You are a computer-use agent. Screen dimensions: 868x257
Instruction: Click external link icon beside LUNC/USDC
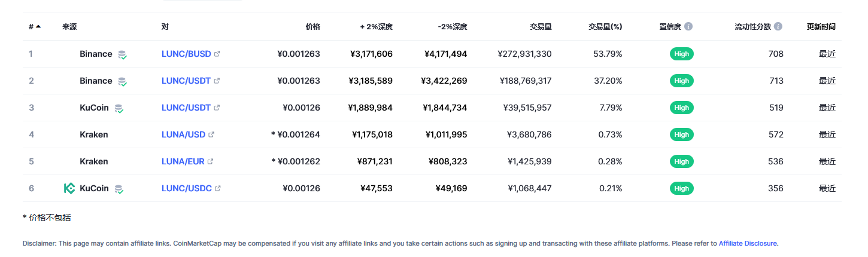[217, 188]
